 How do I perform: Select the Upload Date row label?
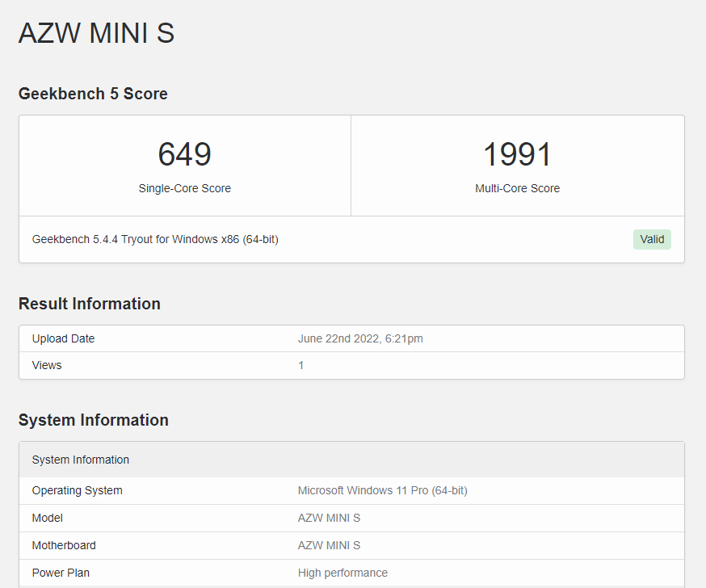(63, 338)
